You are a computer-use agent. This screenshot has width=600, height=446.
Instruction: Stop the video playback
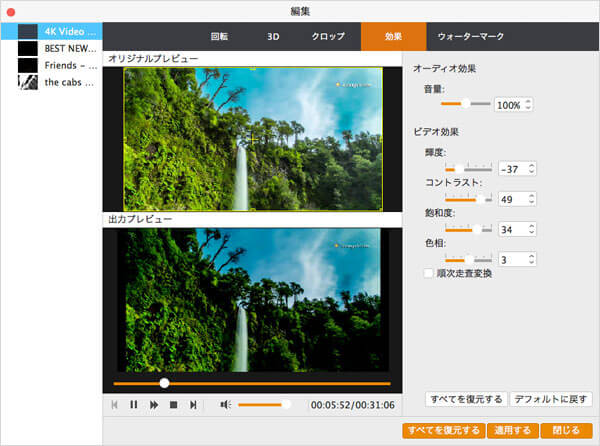[173, 405]
